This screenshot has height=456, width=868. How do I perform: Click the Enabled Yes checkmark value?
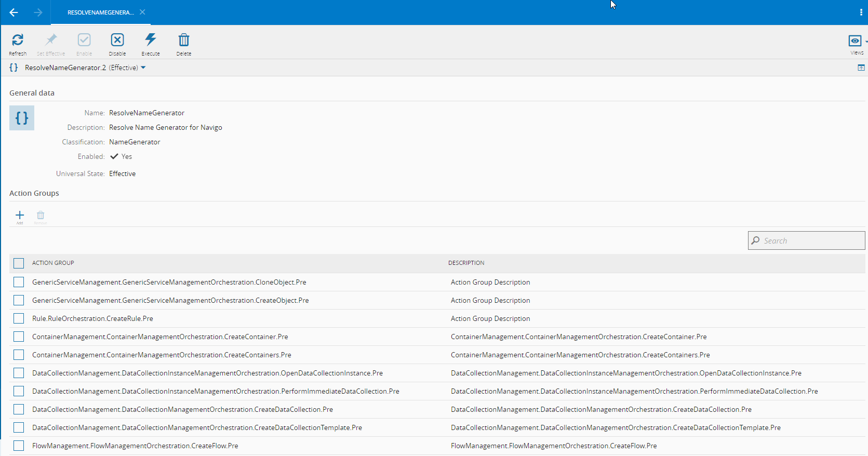tap(121, 156)
